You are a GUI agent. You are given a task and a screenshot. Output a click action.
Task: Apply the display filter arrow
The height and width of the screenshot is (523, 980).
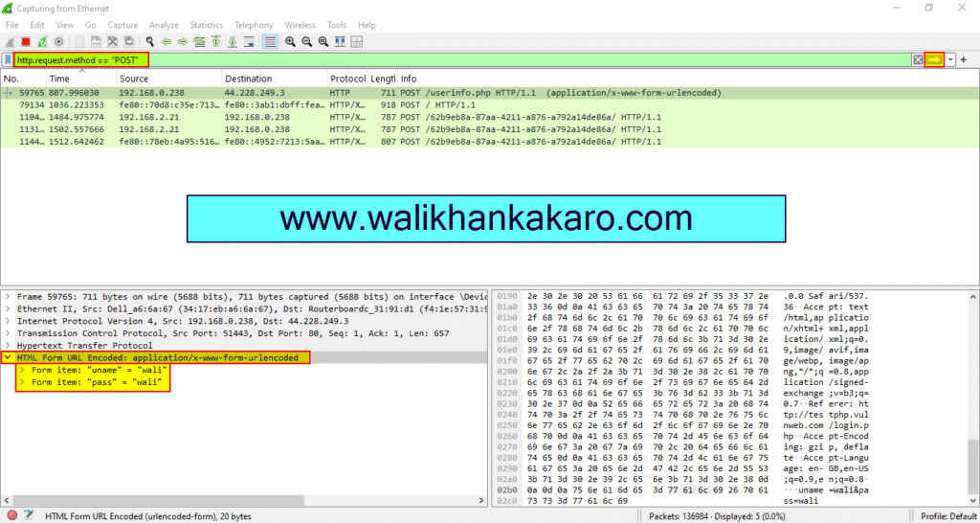[x=934, y=60]
